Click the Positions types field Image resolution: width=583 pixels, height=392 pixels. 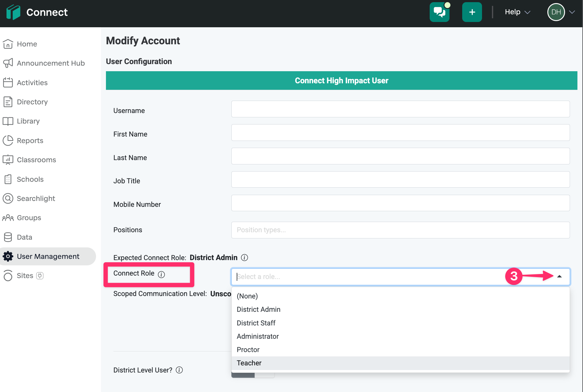click(x=400, y=230)
